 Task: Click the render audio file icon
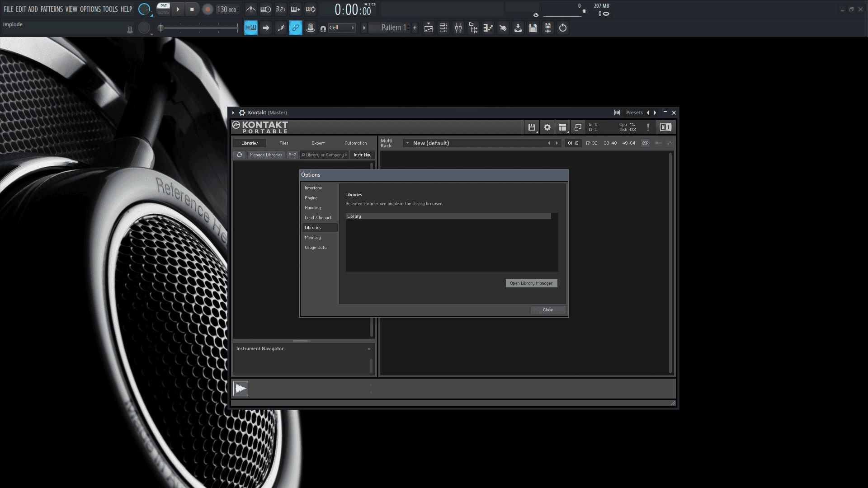click(x=548, y=28)
